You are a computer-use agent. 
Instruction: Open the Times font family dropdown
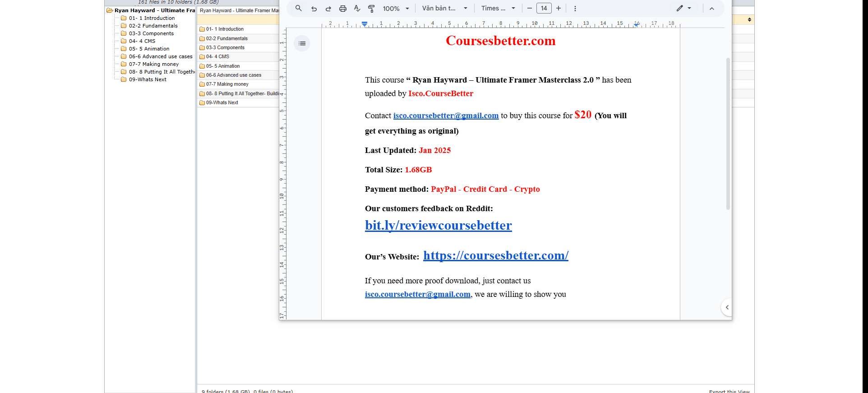[498, 8]
